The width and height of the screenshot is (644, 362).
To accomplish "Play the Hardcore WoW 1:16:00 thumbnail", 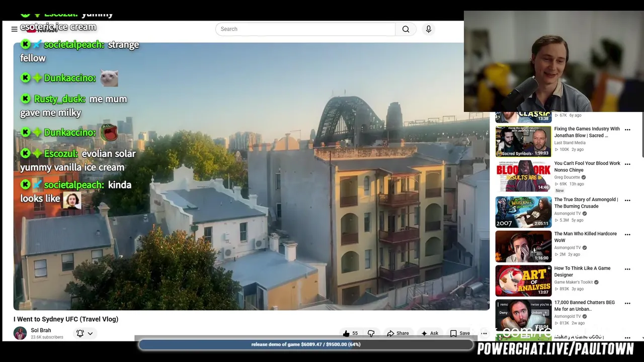I will coord(523,246).
